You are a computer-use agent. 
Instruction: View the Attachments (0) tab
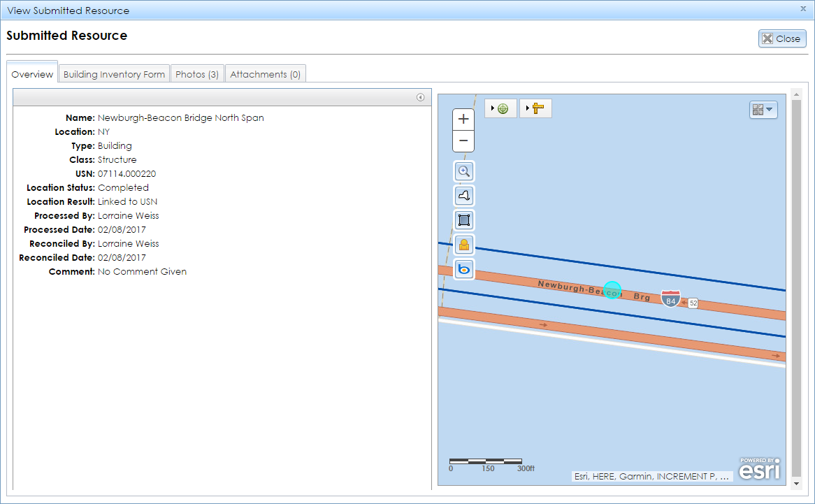[265, 73]
